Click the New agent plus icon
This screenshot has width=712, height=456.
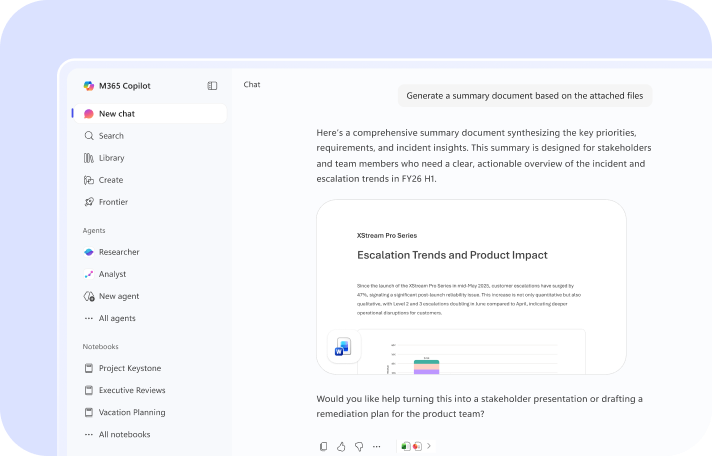tap(89, 297)
